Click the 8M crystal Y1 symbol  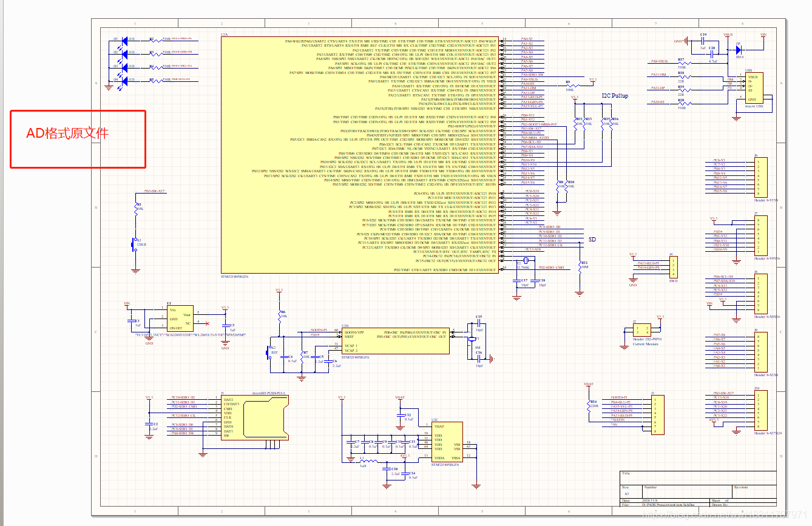point(472,340)
